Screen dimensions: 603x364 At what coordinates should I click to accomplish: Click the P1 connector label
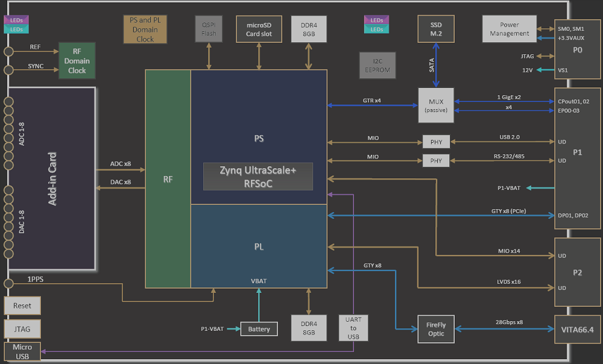click(x=577, y=152)
